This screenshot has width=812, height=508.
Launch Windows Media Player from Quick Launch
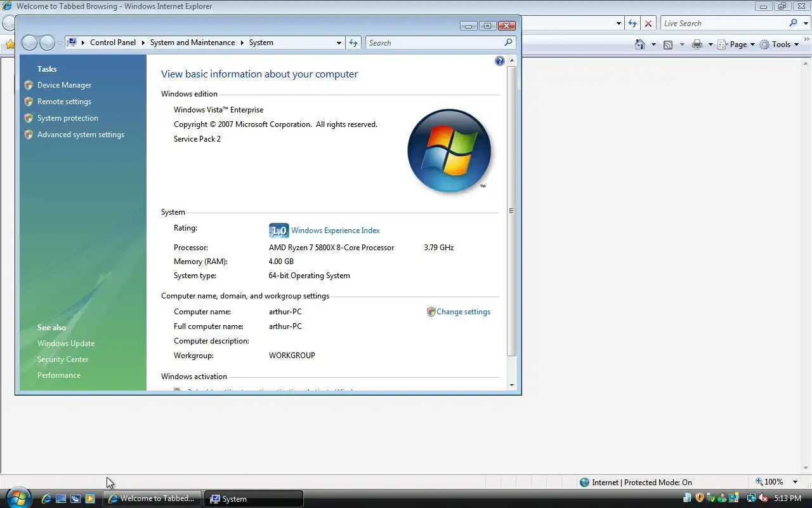coord(90,498)
